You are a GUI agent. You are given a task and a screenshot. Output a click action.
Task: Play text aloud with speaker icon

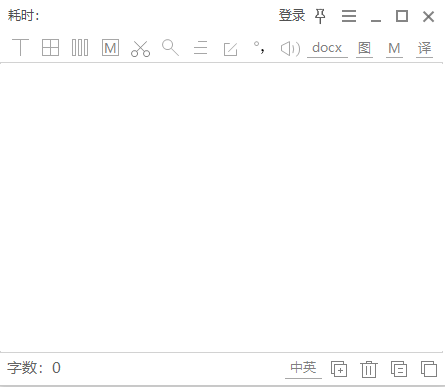[x=290, y=49]
